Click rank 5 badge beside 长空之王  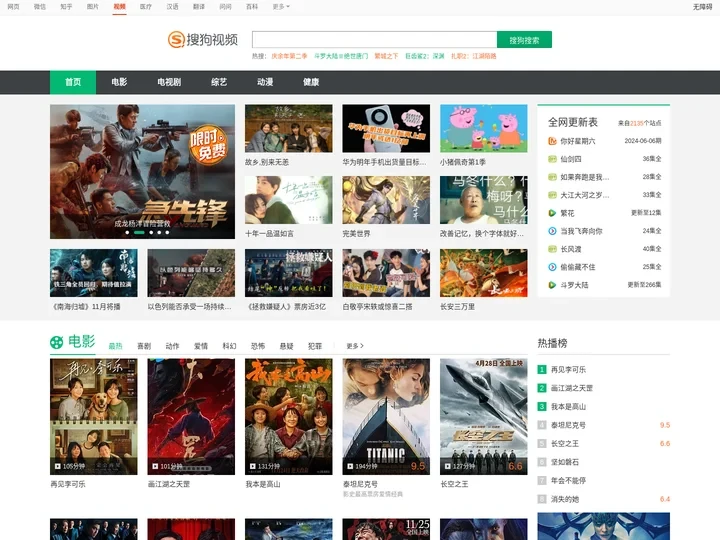(x=542, y=444)
